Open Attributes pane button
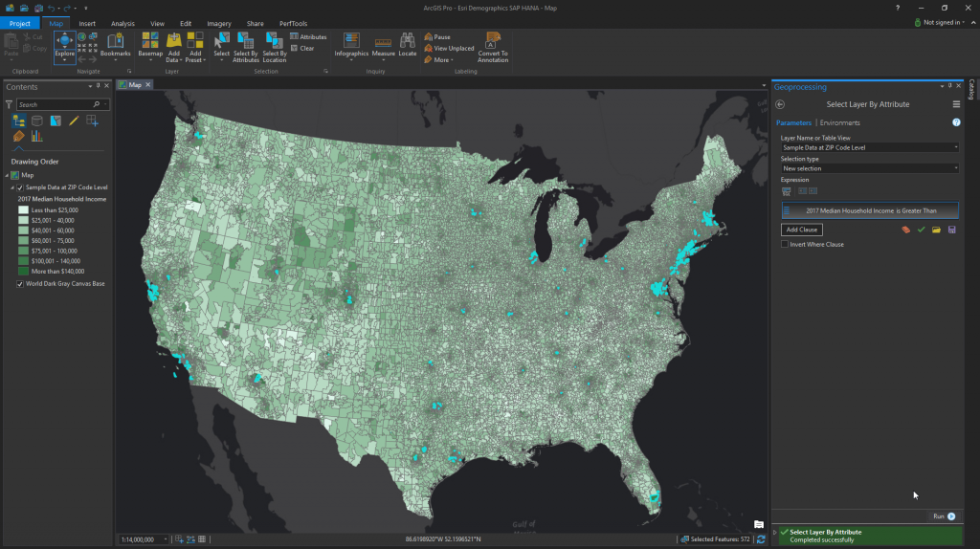The height and width of the screenshot is (549, 980). (x=308, y=37)
